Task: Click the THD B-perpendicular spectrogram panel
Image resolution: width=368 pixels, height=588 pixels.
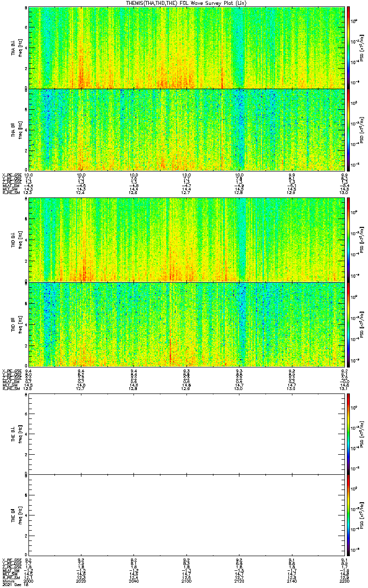Action: pyautogui.click(x=186, y=239)
